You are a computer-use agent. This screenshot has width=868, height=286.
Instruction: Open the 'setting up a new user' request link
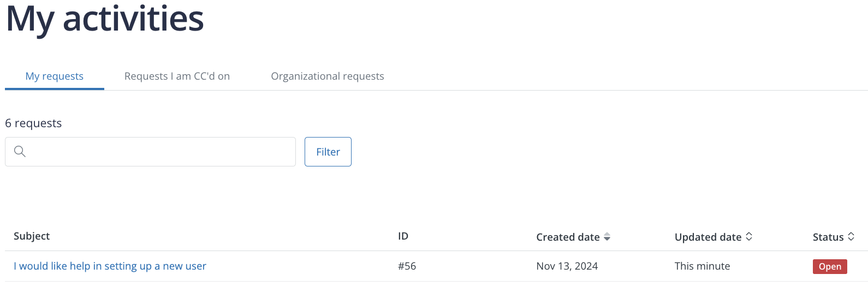(x=110, y=266)
